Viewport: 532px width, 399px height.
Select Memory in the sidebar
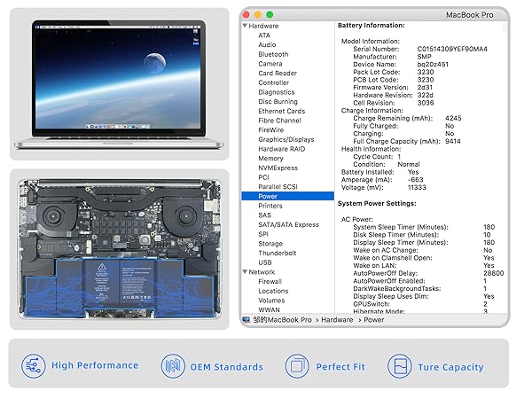pyautogui.click(x=270, y=159)
